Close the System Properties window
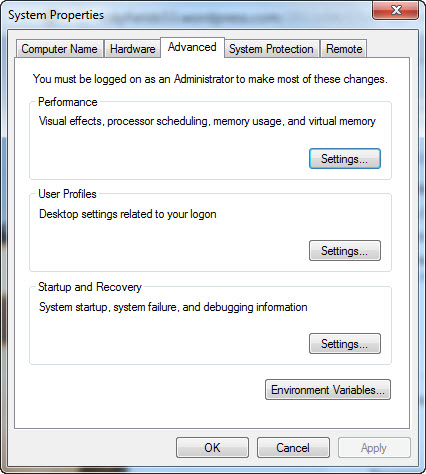The height and width of the screenshot is (474, 426). coord(396,11)
